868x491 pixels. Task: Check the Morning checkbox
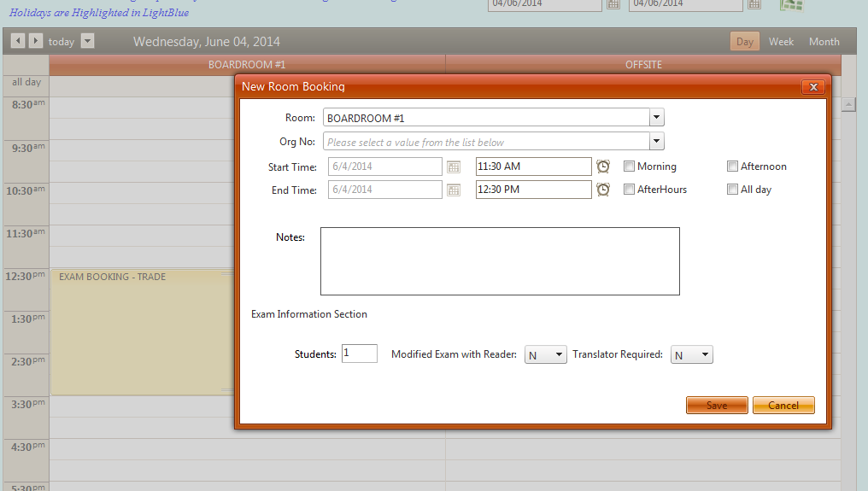629,166
